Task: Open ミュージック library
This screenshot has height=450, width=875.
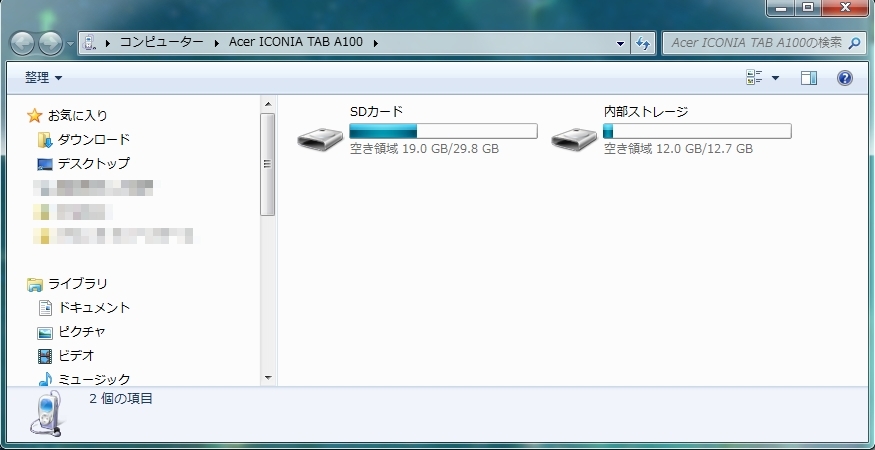Action: tap(94, 380)
